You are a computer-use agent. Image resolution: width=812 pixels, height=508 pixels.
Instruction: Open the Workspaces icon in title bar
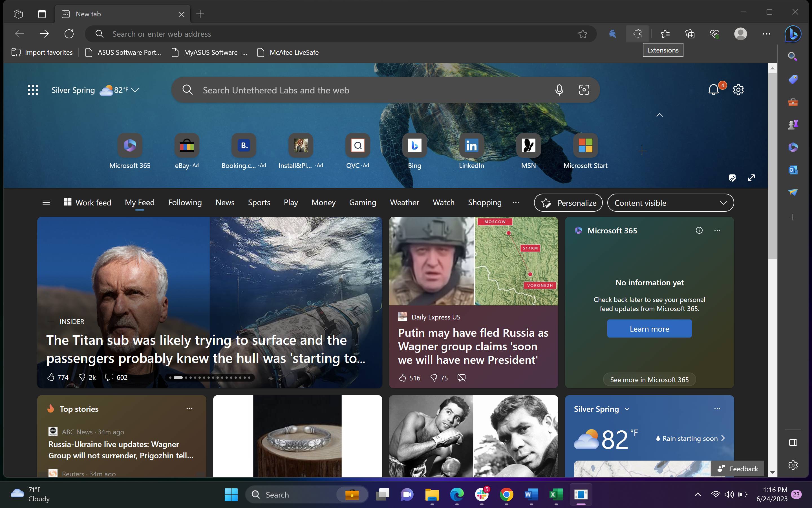click(18, 14)
